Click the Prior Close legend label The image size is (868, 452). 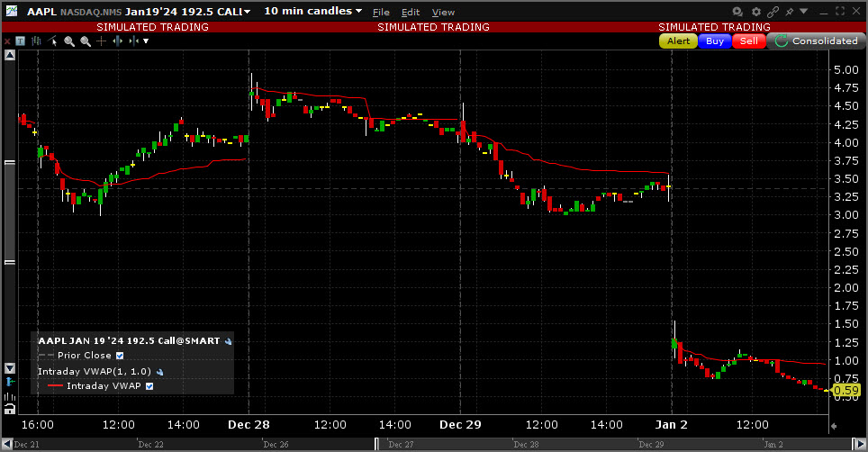coord(84,356)
